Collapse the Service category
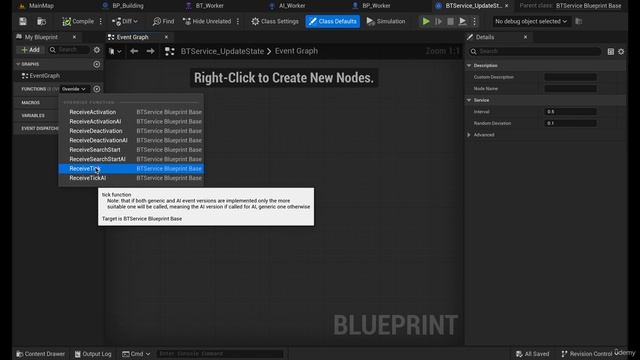This screenshot has width=640, height=360. click(x=469, y=100)
